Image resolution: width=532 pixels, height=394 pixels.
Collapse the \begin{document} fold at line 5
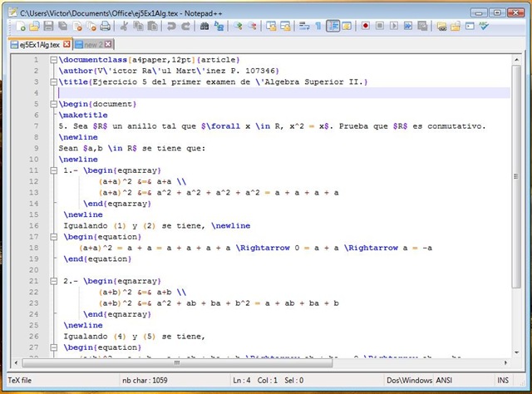pos(53,104)
